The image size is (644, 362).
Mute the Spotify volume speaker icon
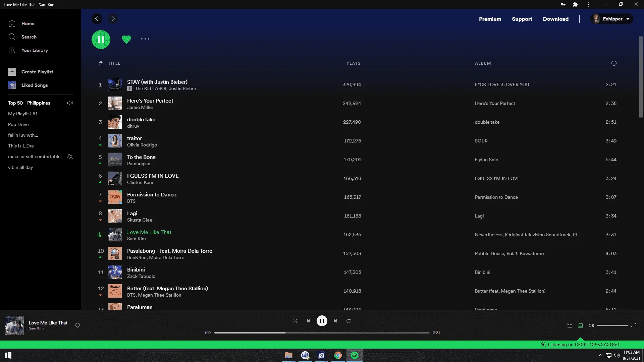[x=591, y=325]
